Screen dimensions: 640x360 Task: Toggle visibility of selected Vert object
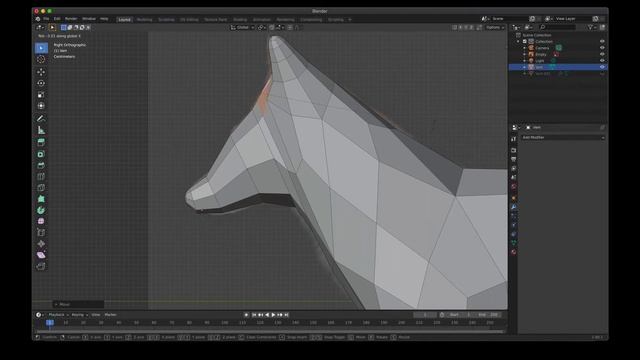[x=602, y=67]
